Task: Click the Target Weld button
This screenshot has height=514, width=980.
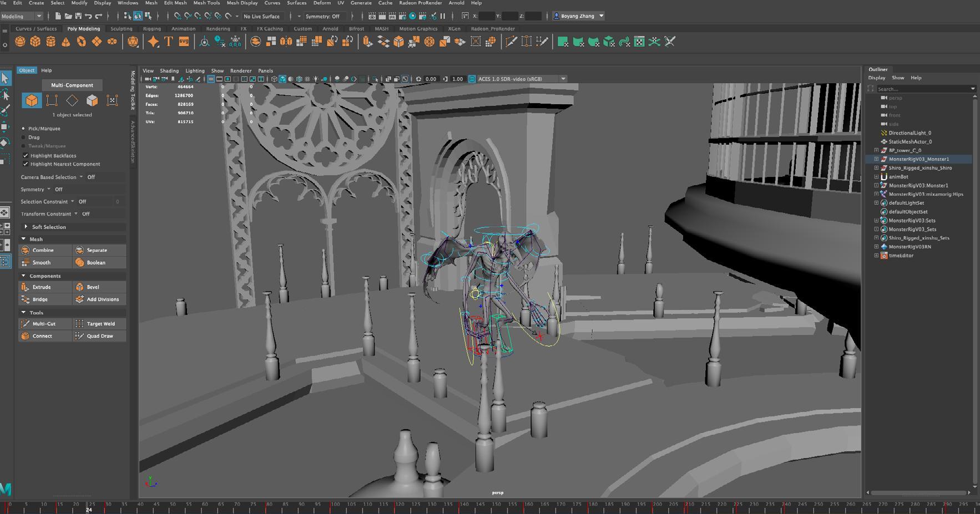Action: [x=99, y=324]
